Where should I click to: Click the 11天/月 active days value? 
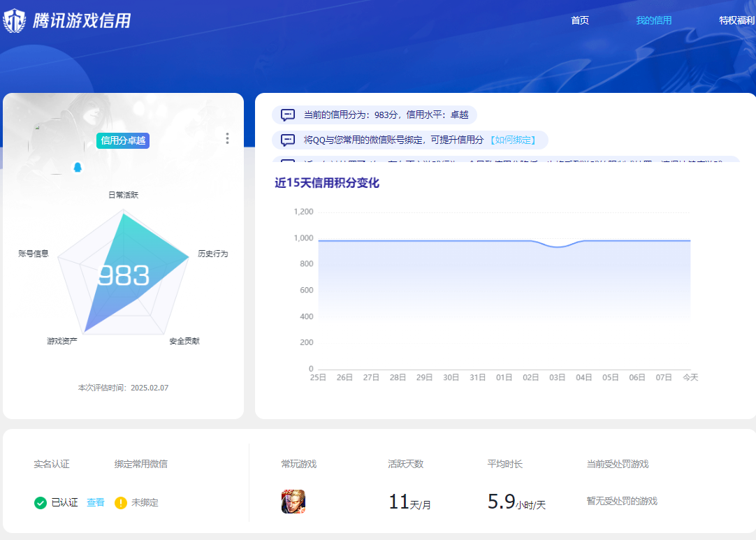(409, 502)
